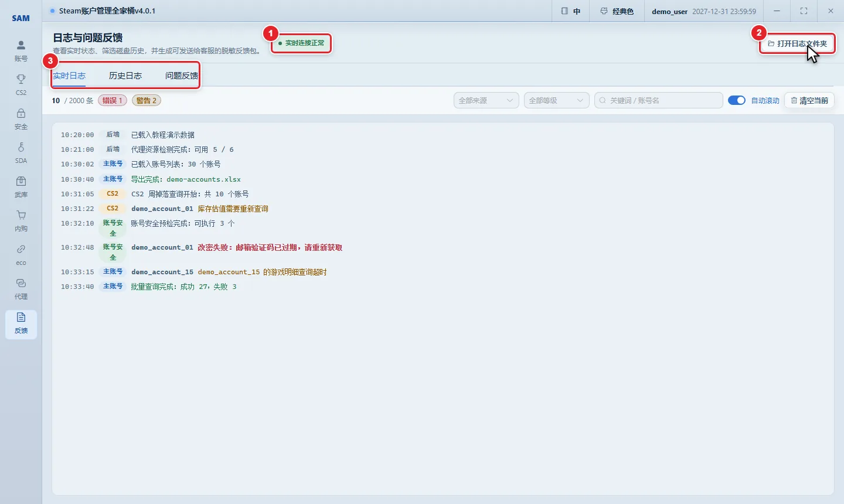
Task: Open the 武库 inventory sidebar icon
Action: [21, 186]
